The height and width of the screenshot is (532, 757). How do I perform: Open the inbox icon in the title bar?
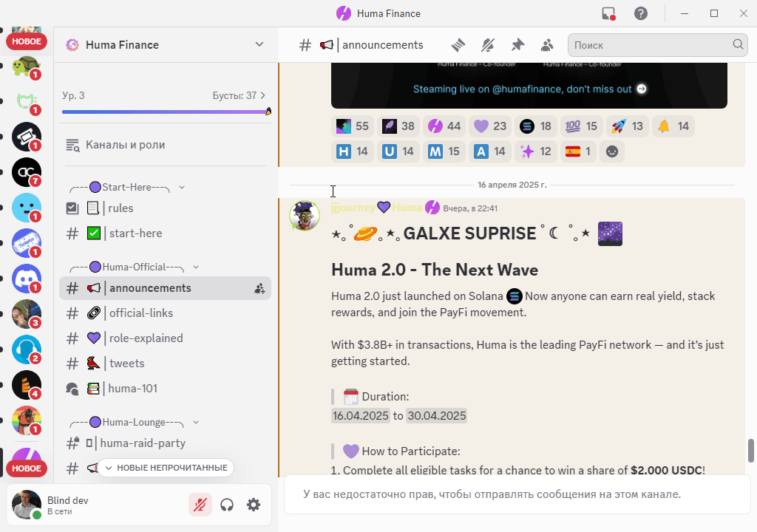pos(609,13)
